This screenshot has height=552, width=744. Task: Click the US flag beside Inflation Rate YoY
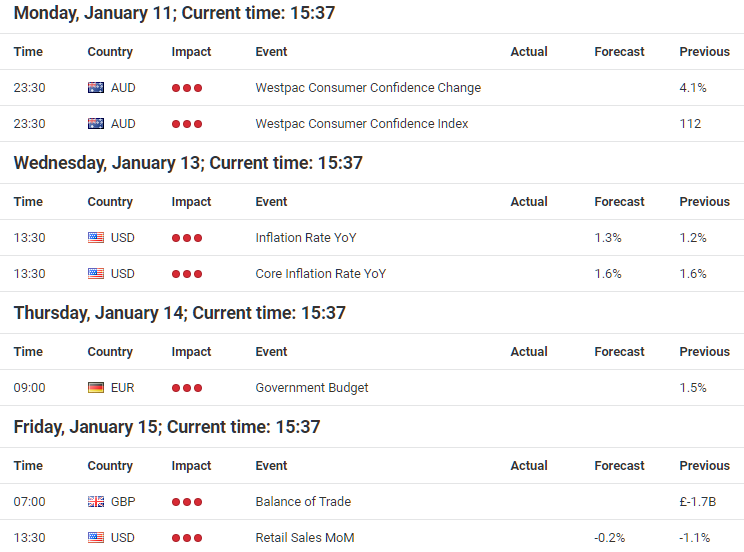(96, 238)
